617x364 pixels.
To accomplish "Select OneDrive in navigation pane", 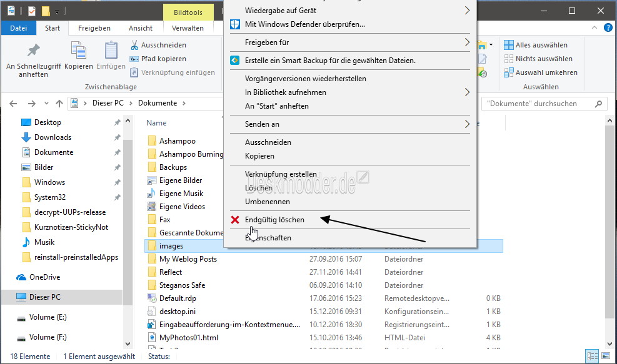I will click(44, 277).
